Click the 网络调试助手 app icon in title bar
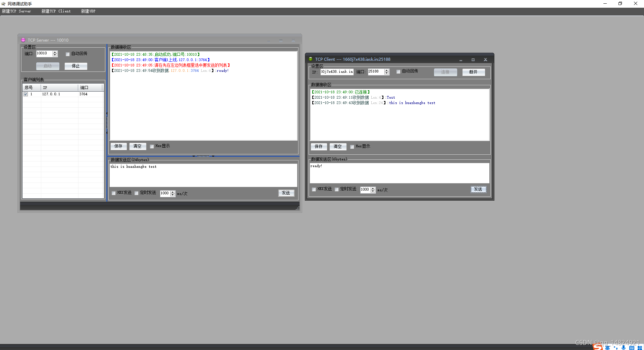 click(3, 4)
